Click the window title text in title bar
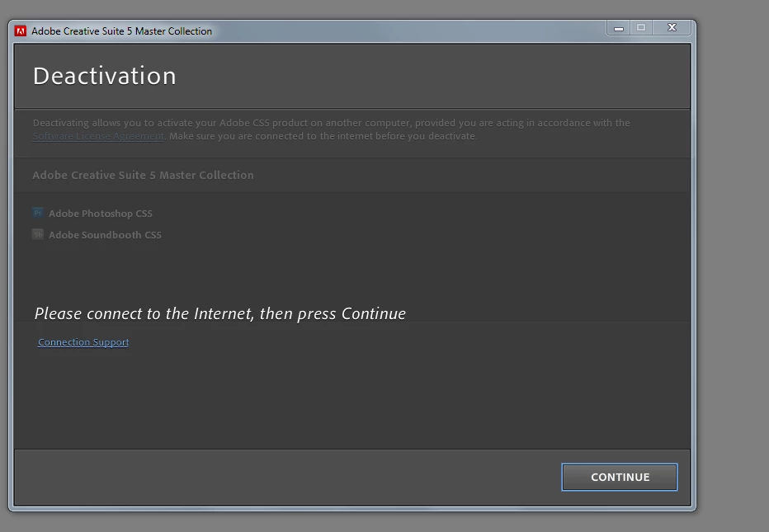The image size is (769, 532). (121, 31)
